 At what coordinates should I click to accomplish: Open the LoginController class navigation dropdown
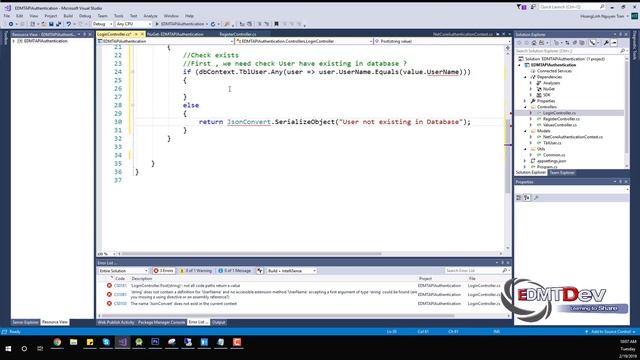tap(304, 41)
